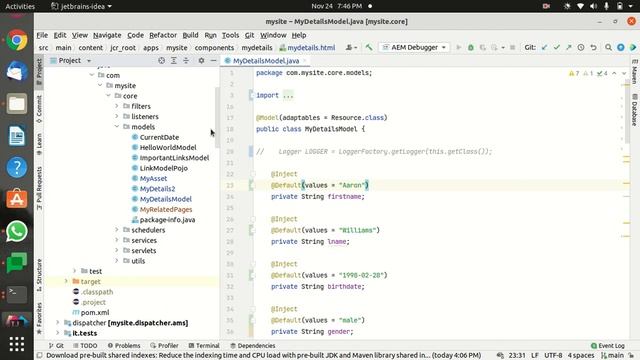This screenshot has width=640, height=360.
Task: Open the Commit tool window tab
Action: point(39,109)
